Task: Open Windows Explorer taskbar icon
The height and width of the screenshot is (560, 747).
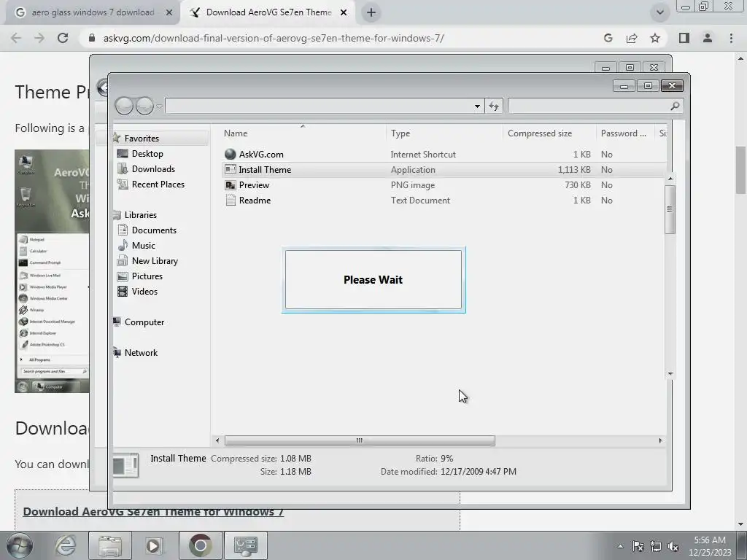Action: [110, 545]
